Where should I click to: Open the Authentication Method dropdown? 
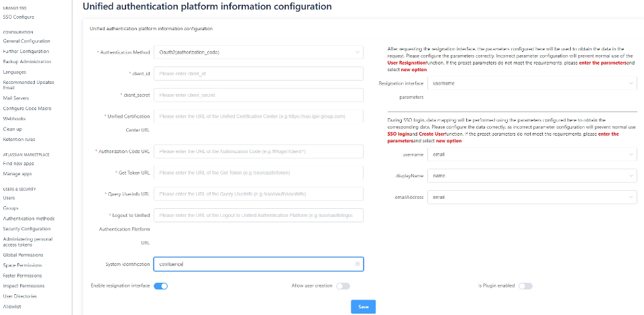(x=258, y=52)
